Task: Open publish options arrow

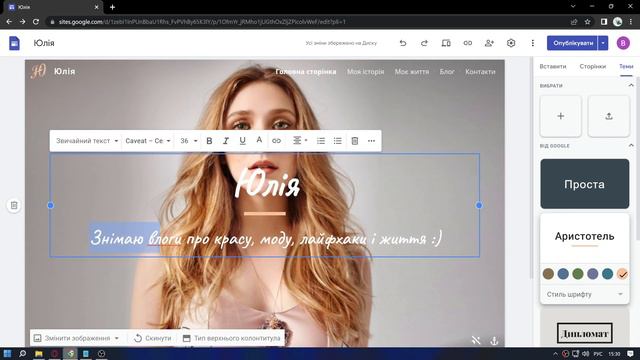Action: pyautogui.click(x=603, y=43)
